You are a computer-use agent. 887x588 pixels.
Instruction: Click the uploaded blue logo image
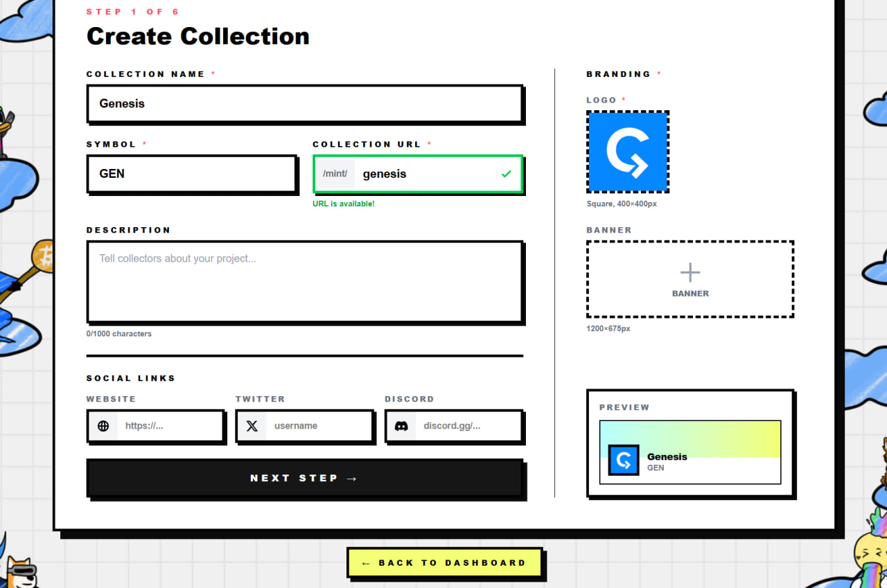[628, 152]
